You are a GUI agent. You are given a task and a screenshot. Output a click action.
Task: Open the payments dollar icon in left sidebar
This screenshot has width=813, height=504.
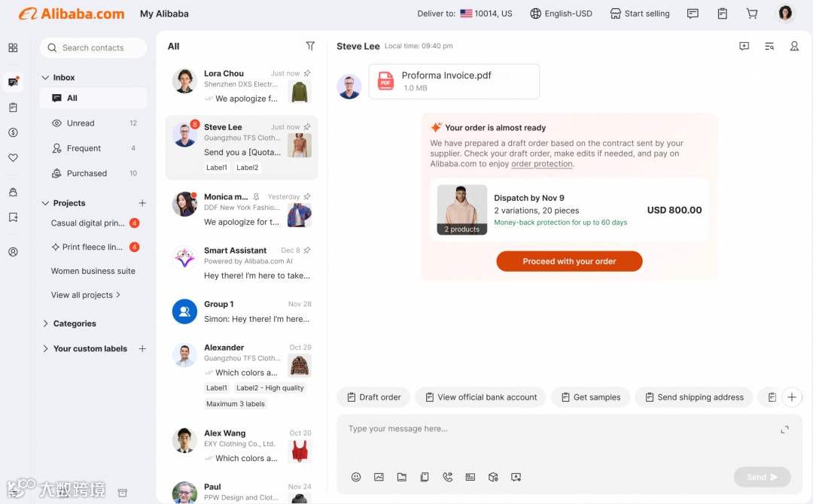tap(13, 132)
